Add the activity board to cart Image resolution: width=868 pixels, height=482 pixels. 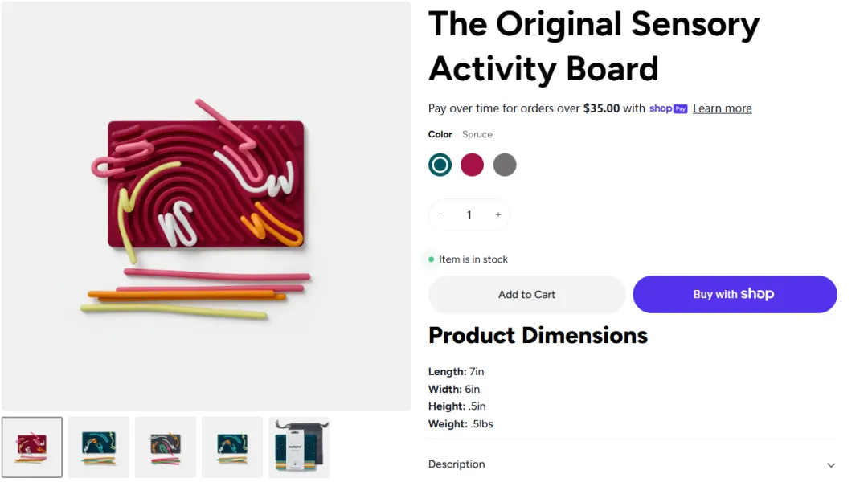tap(526, 295)
